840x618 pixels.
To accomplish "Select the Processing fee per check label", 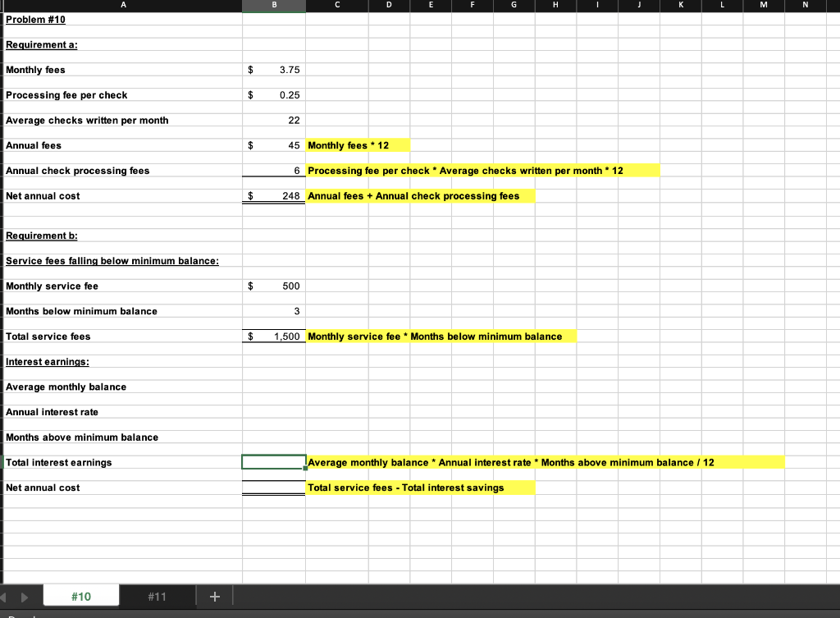I will pyautogui.click(x=66, y=95).
